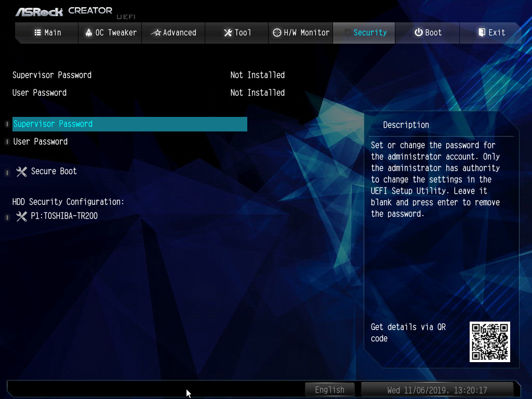Viewport: 532px width, 399px height.
Task: Open the Secure Boot submenu
Action: [x=54, y=171]
